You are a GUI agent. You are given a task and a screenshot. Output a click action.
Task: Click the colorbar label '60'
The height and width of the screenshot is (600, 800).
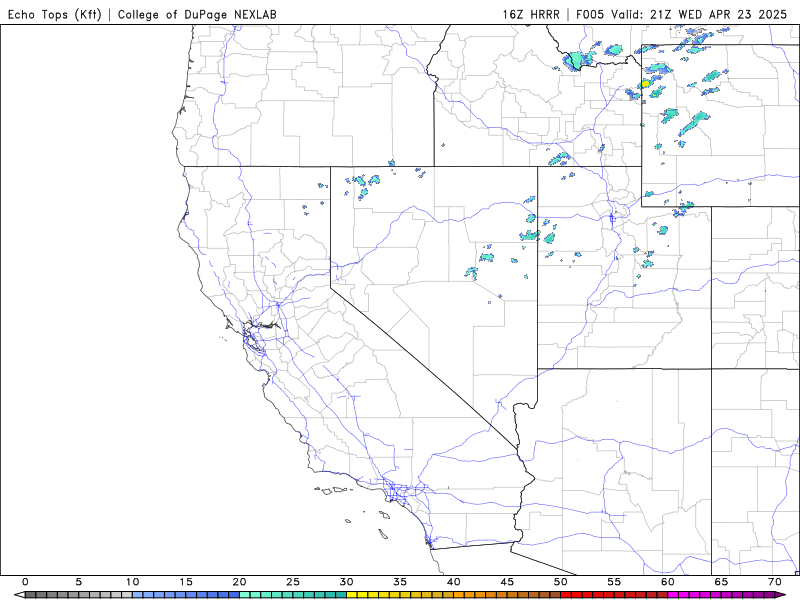[668, 582]
